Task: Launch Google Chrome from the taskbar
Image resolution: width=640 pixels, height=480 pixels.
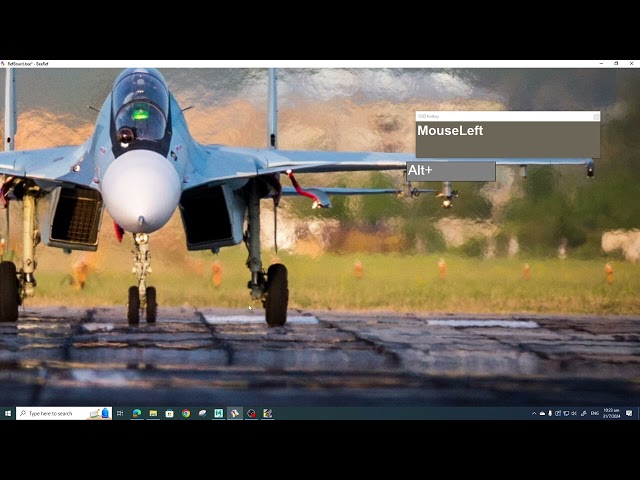Action: tap(186, 413)
